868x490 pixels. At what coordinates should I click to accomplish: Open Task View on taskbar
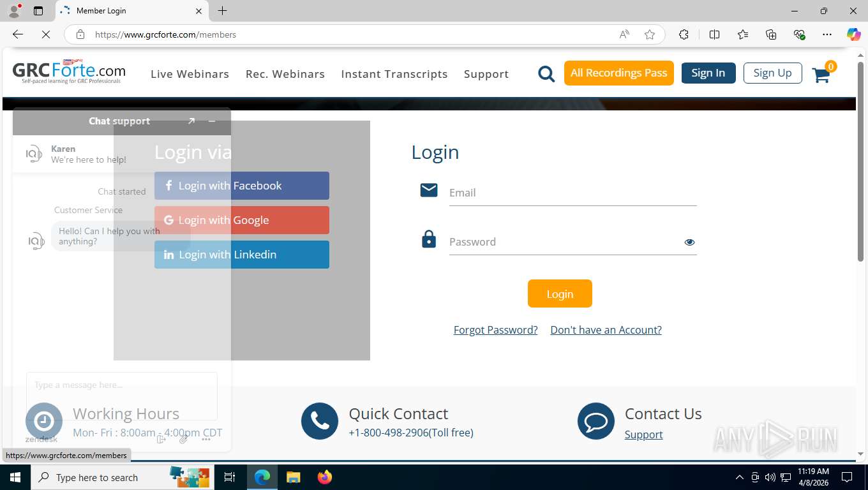[230, 477]
